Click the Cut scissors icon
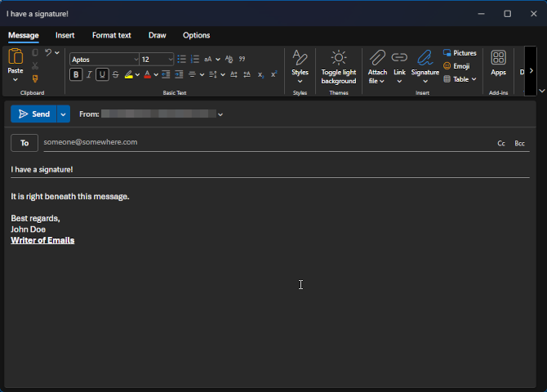 coord(35,65)
